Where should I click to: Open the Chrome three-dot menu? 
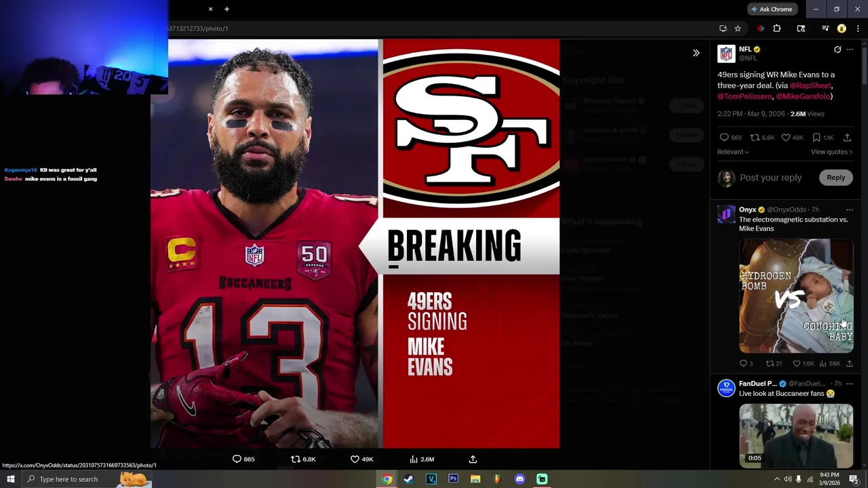tap(858, 28)
